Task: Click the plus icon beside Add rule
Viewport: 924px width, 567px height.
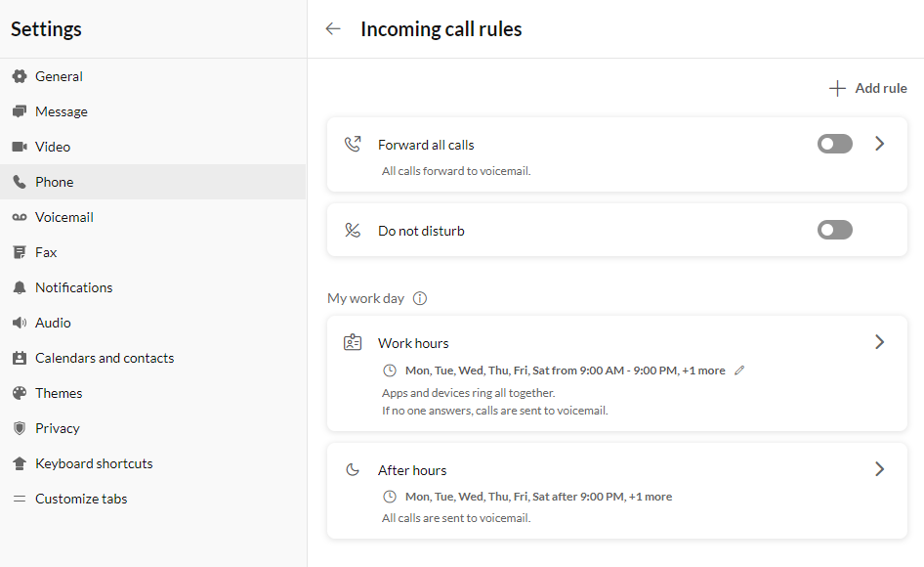Action: pos(837,89)
